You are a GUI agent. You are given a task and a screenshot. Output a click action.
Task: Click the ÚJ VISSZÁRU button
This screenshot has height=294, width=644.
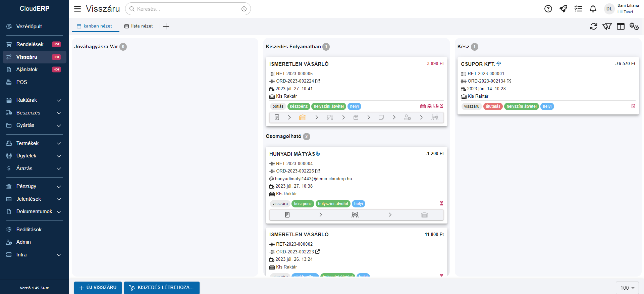(98, 288)
